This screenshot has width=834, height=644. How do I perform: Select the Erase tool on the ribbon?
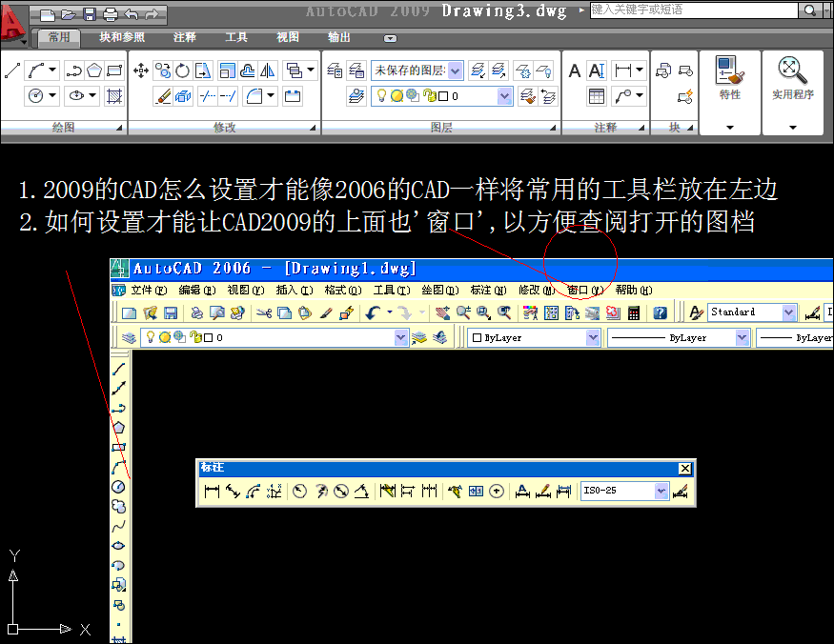point(162,95)
